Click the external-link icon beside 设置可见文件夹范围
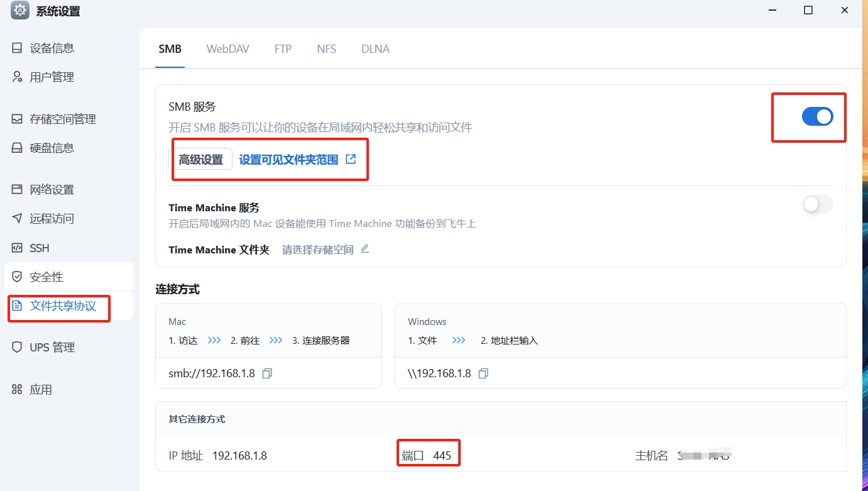The width and height of the screenshot is (868, 491). (351, 159)
